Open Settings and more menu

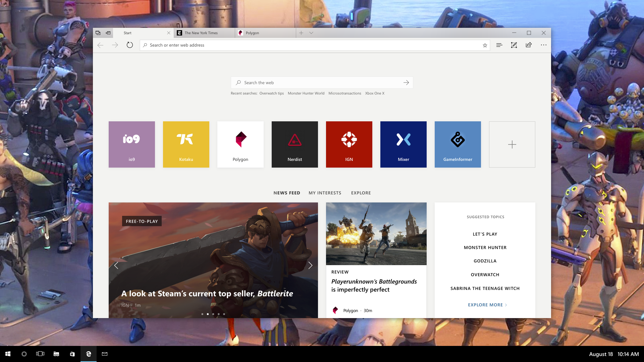pyautogui.click(x=543, y=45)
